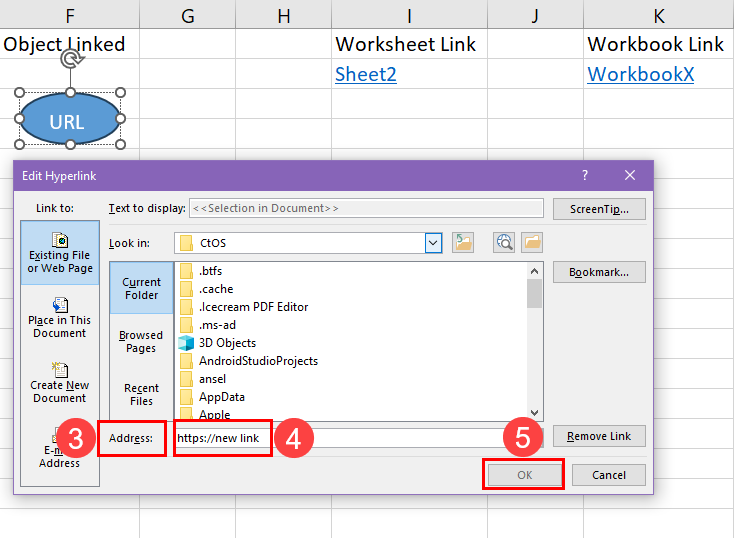Select column G header
734x538 pixels.
pyautogui.click(x=188, y=15)
